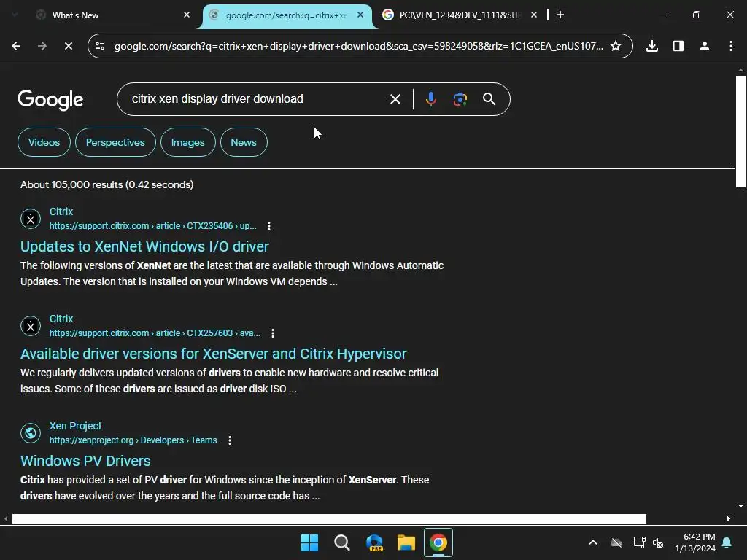The image size is (747, 560).
Task: Click horizontal scrollbar left arrow
Action: tap(6, 518)
